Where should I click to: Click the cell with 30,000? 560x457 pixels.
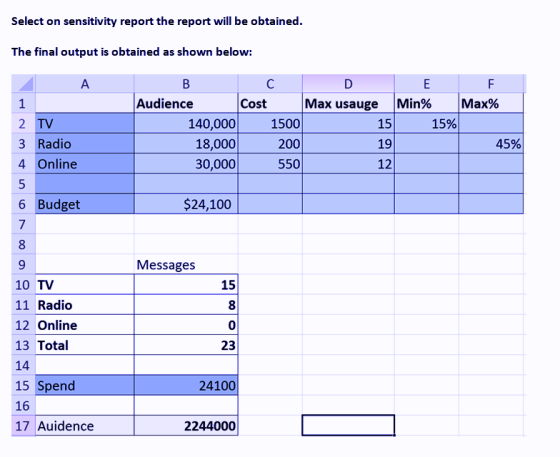tap(186, 164)
